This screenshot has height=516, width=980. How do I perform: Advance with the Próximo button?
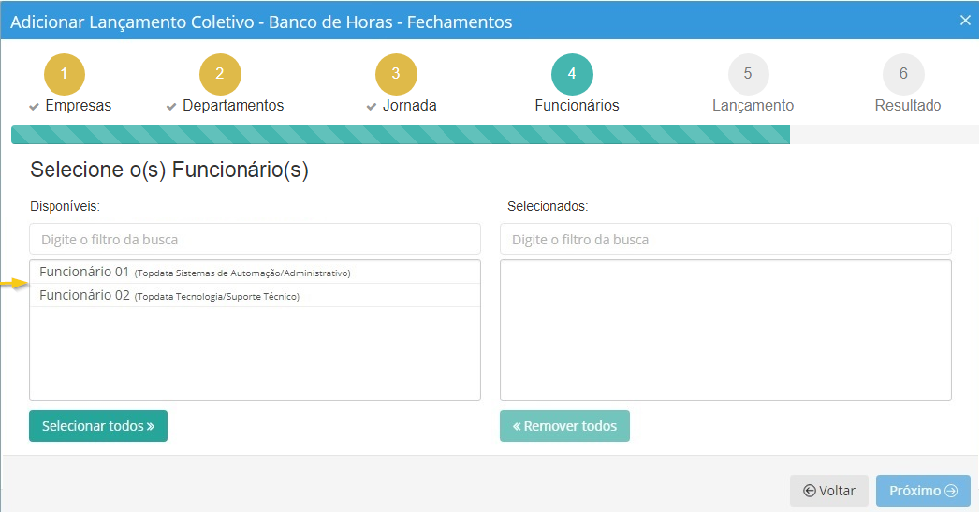click(x=923, y=491)
